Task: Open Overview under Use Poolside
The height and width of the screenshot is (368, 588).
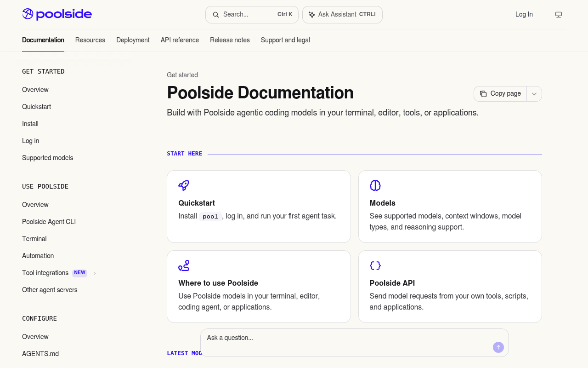Action: coord(35,205)
